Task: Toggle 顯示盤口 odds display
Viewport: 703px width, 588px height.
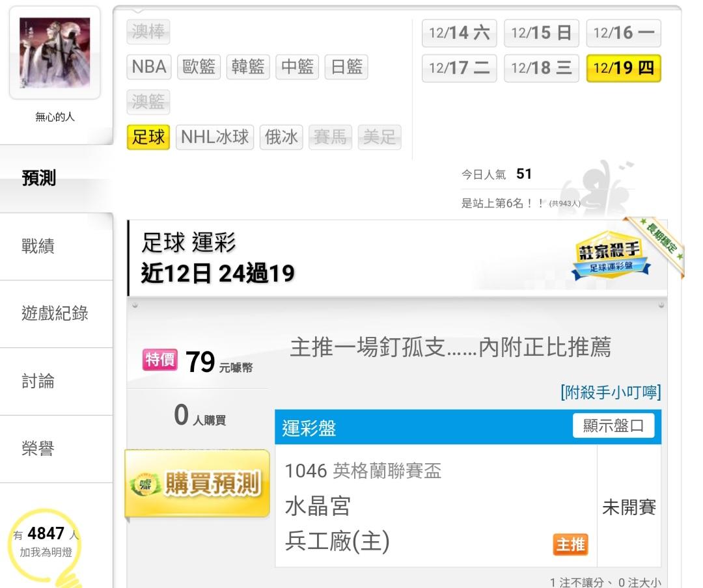Action: pyautogui.click(x=613, y=426)
